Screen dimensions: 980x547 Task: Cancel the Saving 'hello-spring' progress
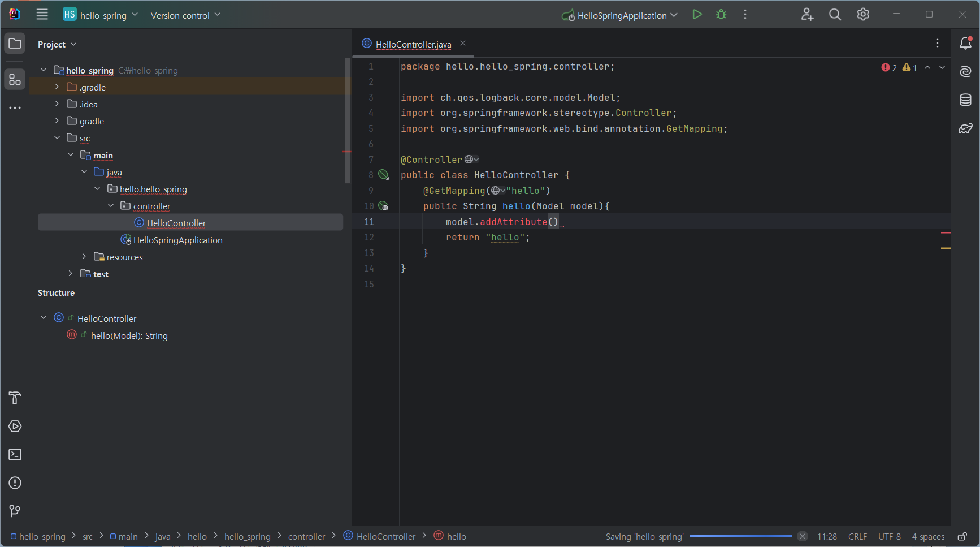point(802,536)
